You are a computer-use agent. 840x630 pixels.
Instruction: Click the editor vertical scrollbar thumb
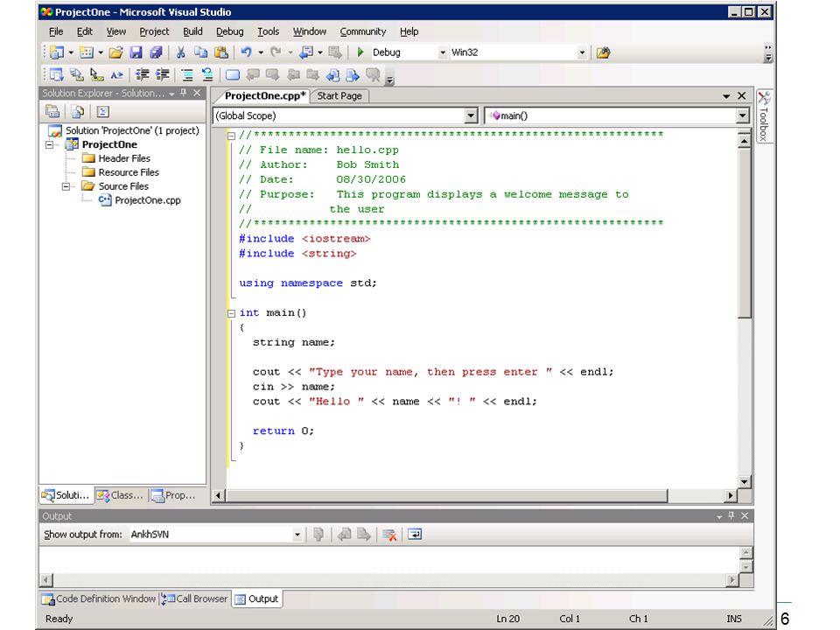(744, 233)
